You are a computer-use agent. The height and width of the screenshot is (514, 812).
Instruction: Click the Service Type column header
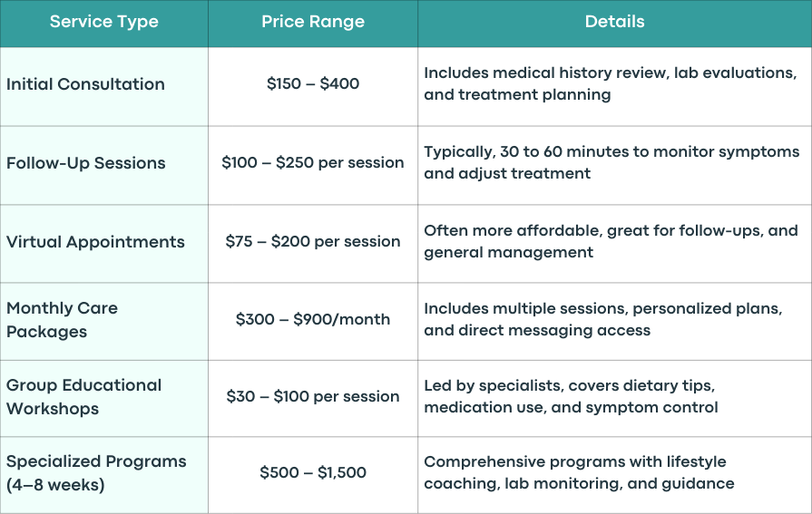(104, 22)
